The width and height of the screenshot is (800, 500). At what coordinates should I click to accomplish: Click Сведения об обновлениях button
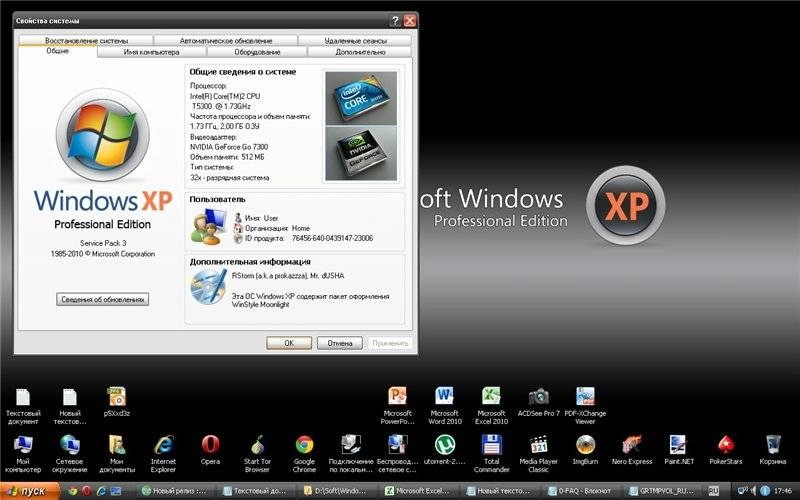[103, 299]
